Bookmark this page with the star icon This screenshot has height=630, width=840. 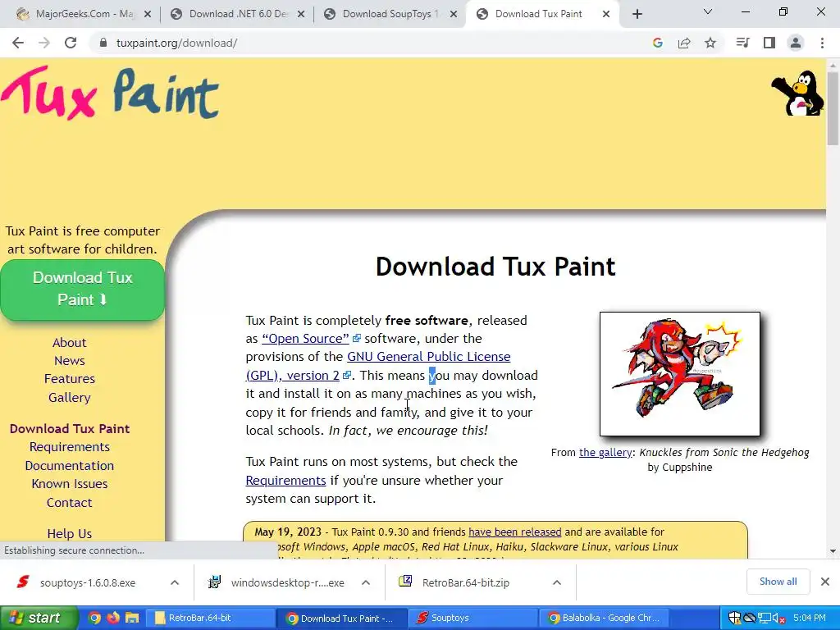(710, 43)
